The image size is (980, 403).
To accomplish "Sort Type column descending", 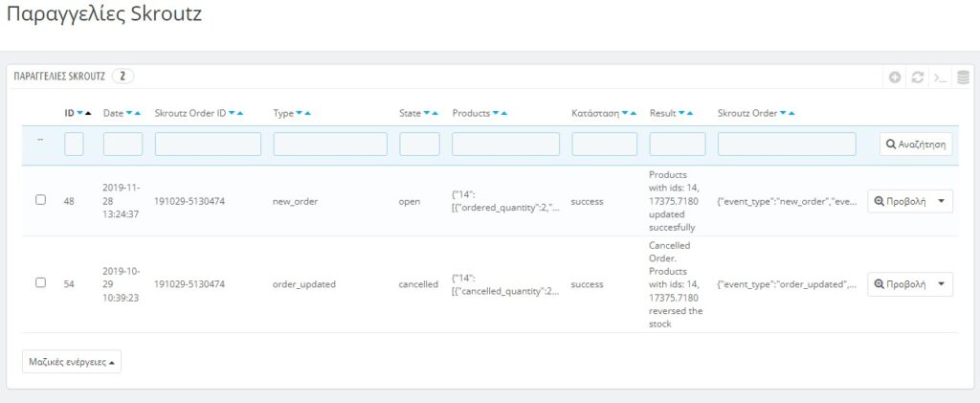I will [x=300, y=114].
